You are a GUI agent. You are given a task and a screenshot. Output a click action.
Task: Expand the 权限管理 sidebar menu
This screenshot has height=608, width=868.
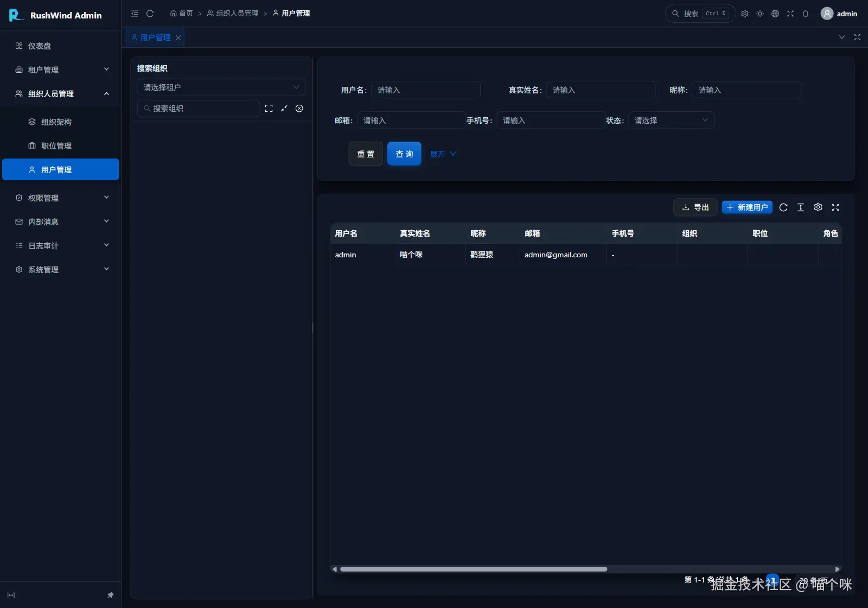pos(61,198)
